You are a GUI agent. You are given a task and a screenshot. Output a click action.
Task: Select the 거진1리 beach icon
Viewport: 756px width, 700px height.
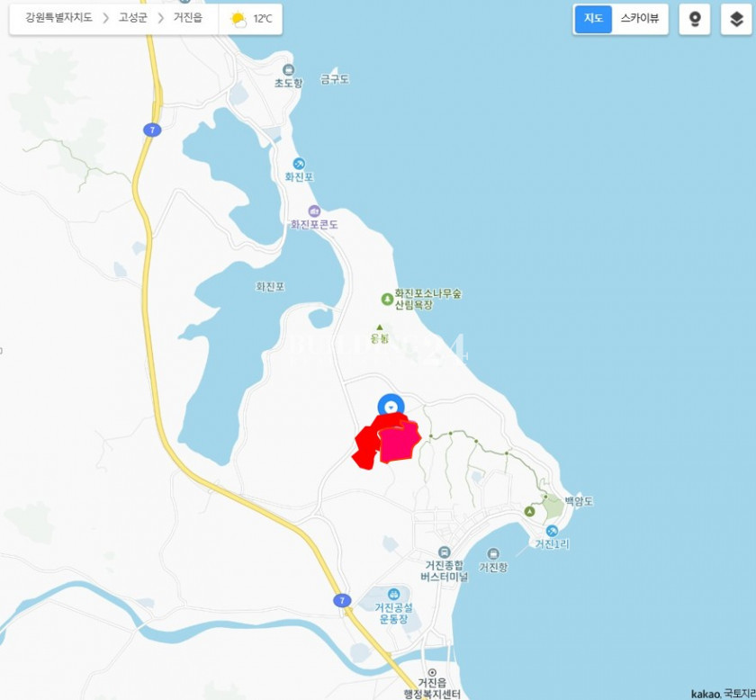[x=552, y=531]
